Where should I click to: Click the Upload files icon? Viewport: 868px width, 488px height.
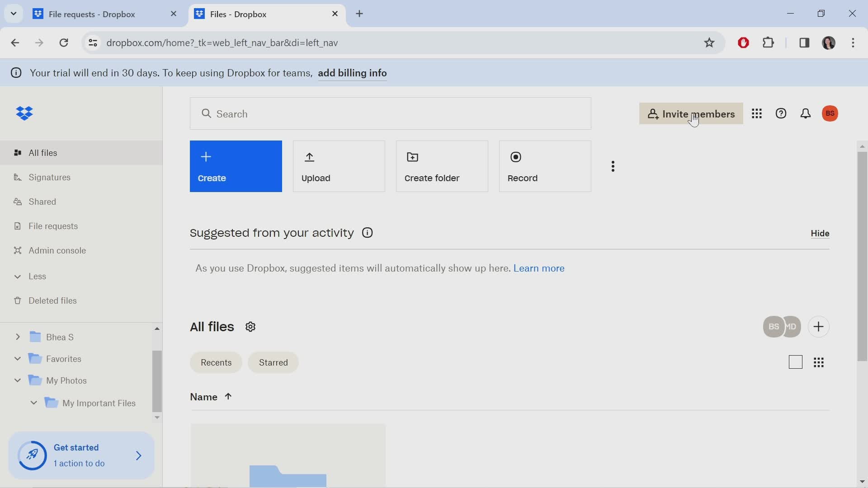tap(309, 157)
